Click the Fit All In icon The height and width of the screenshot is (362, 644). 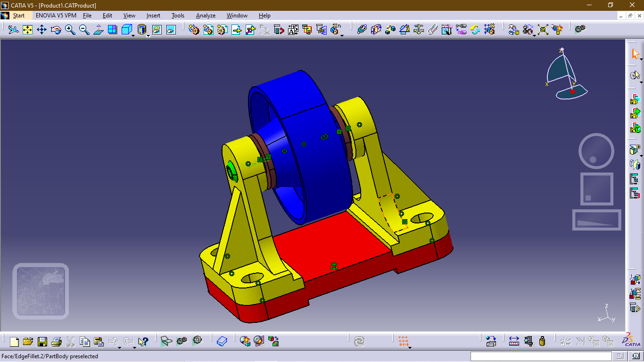coord(28,29)
